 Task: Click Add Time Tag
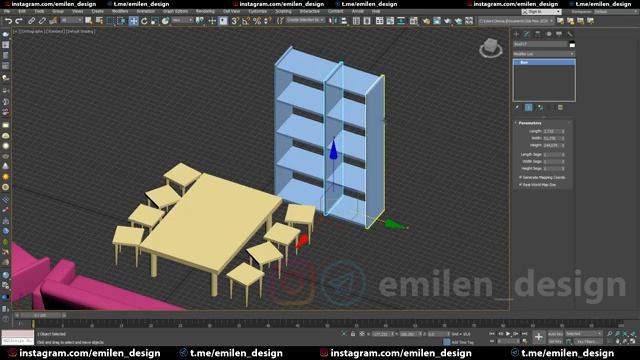pyautogui.click(x=462, y=342)
